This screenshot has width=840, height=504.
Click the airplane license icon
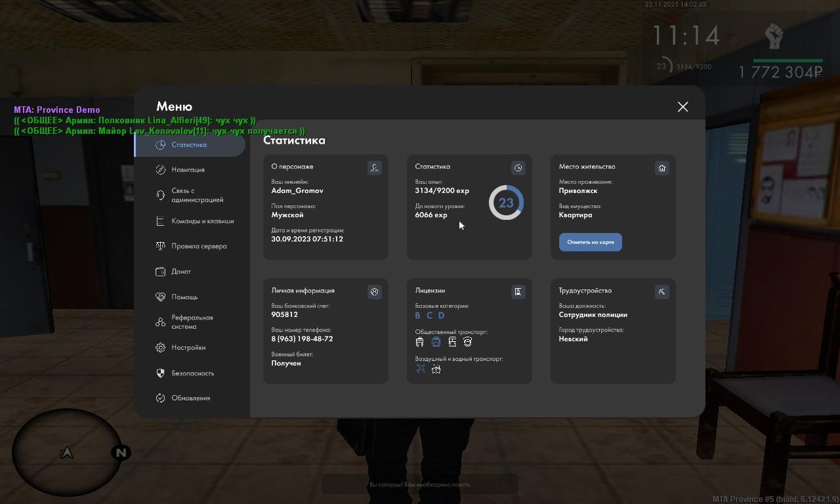(421, 369)
